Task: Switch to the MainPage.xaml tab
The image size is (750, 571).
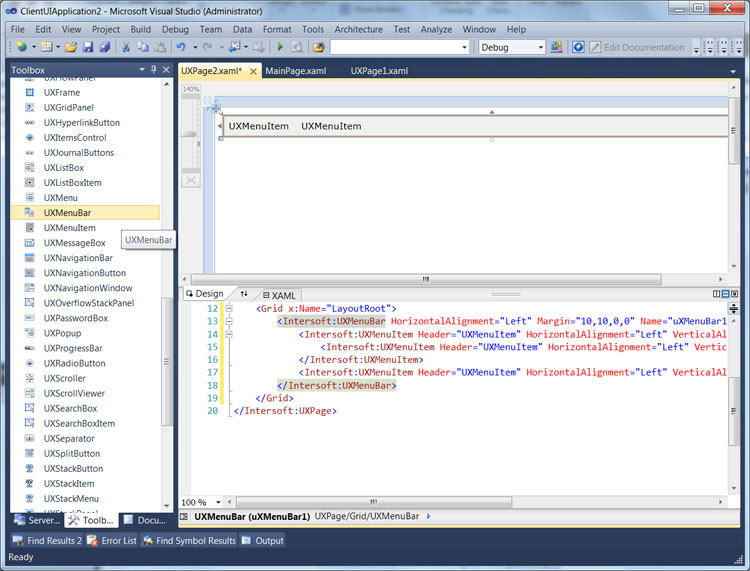Action: click(296, 71)
